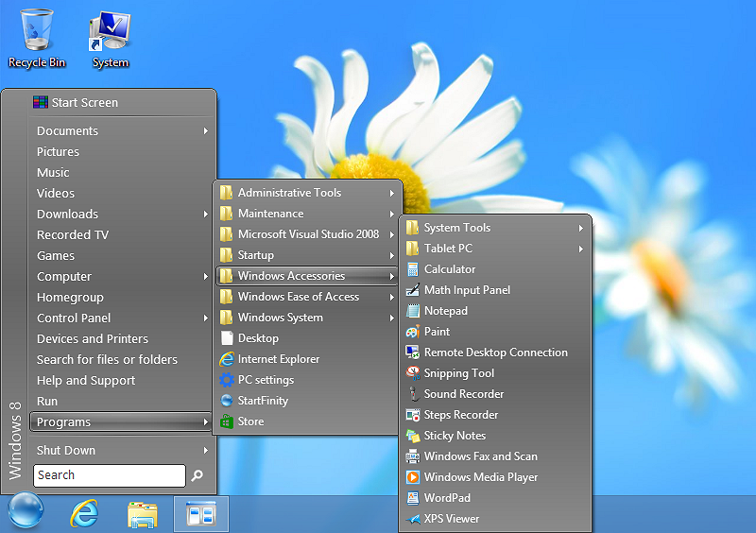Click the Calculator icon

click(413, 269)
